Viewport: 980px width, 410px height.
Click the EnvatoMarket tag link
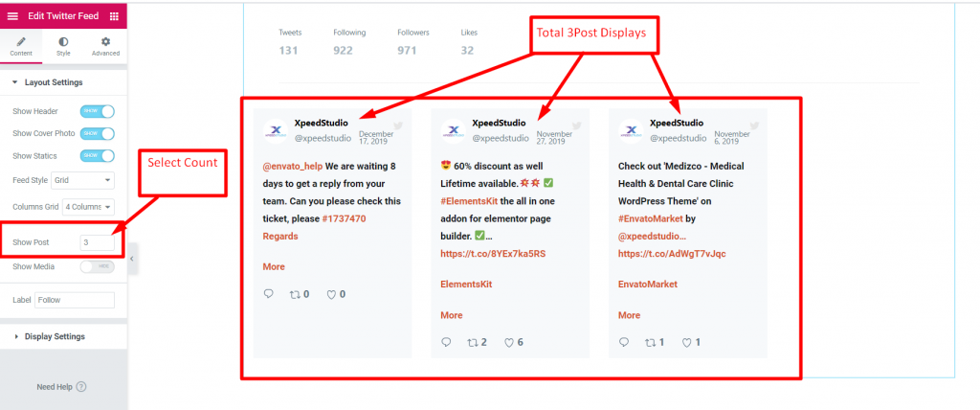648,285
